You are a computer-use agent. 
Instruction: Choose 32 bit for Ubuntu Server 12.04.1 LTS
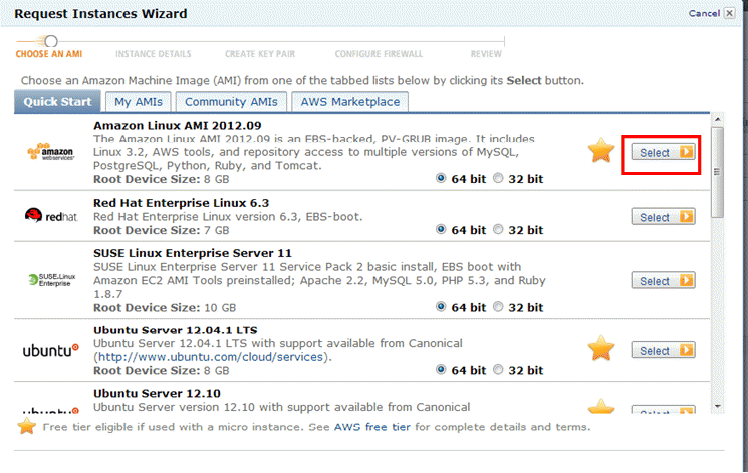(x=498, y=370)
